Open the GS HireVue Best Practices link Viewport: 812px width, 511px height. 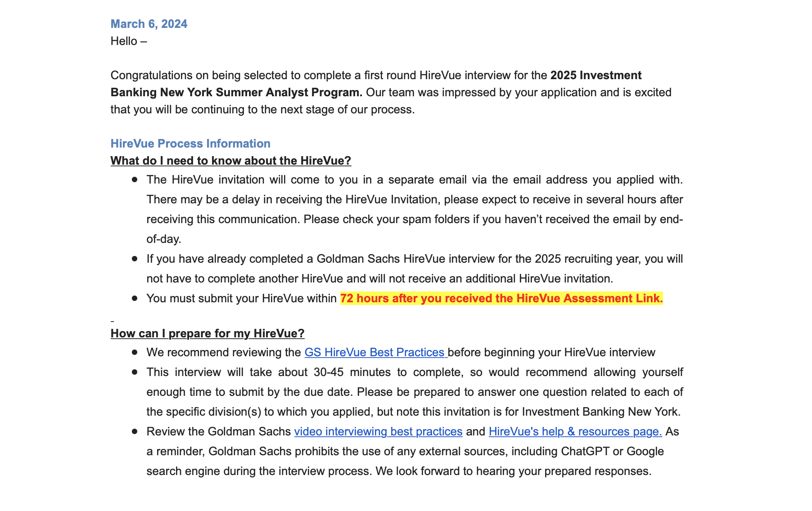pos(375,352)
